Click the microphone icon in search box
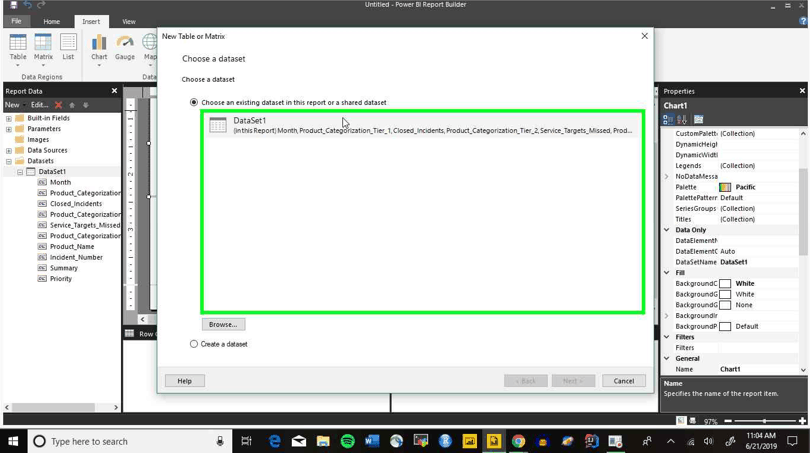Viewport: 810px width, 454px height. pyautogui.click(x=220, y=441)
